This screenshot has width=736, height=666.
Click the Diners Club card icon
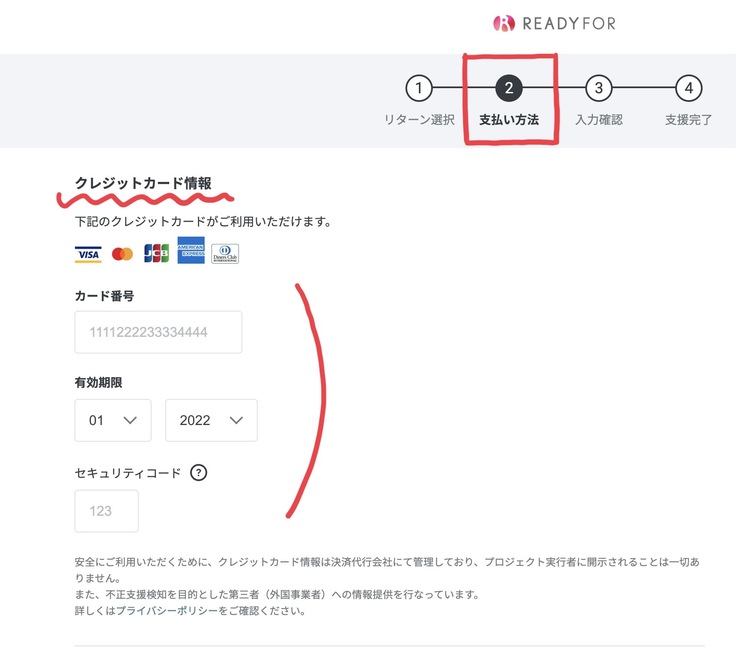[225, 254]
